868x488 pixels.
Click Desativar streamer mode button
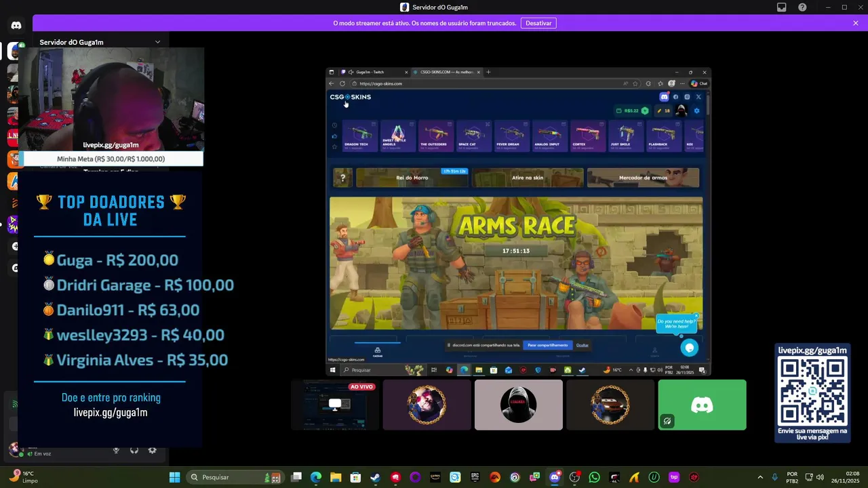pos(538,23)
